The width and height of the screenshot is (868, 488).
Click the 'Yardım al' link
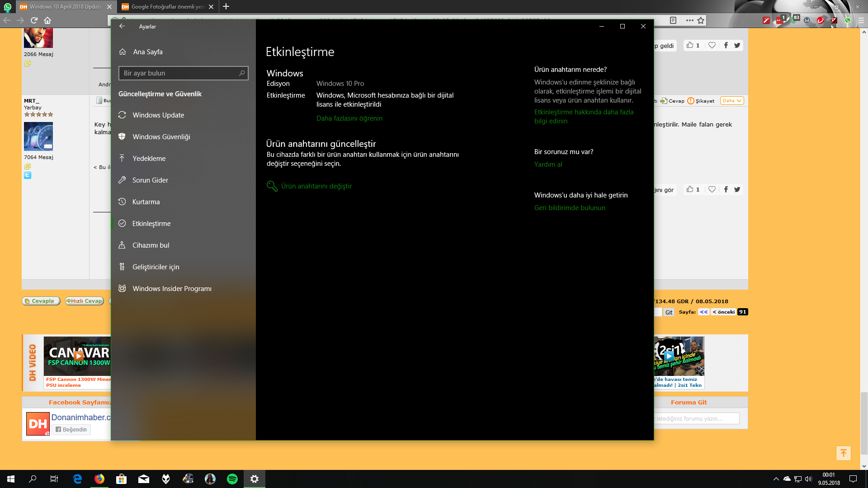click(x=548, y=164)
